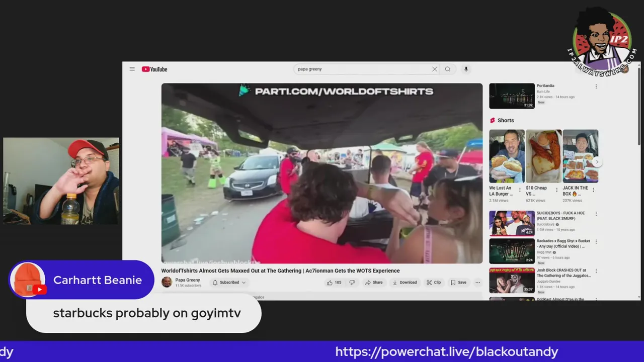
Task: Open options menu for Portlandia video
Action: coord(596,86)
